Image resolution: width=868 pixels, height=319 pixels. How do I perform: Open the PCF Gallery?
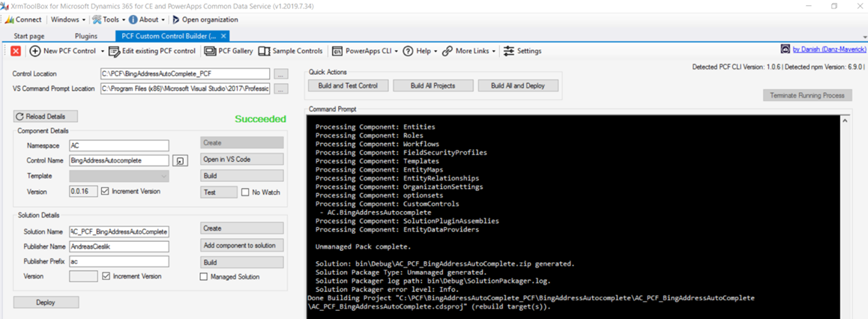(229, 51)
